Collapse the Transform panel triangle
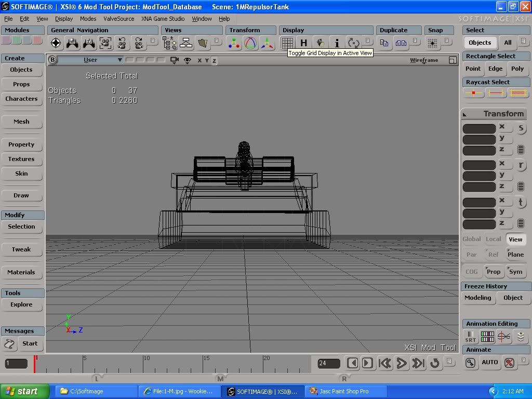532x399 pixels. click(465, 115)
